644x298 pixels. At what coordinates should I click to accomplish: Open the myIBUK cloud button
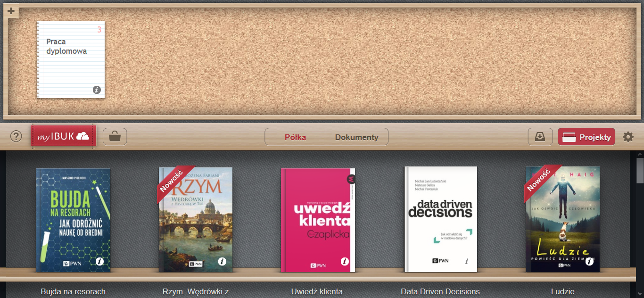(x=64, y=137)
